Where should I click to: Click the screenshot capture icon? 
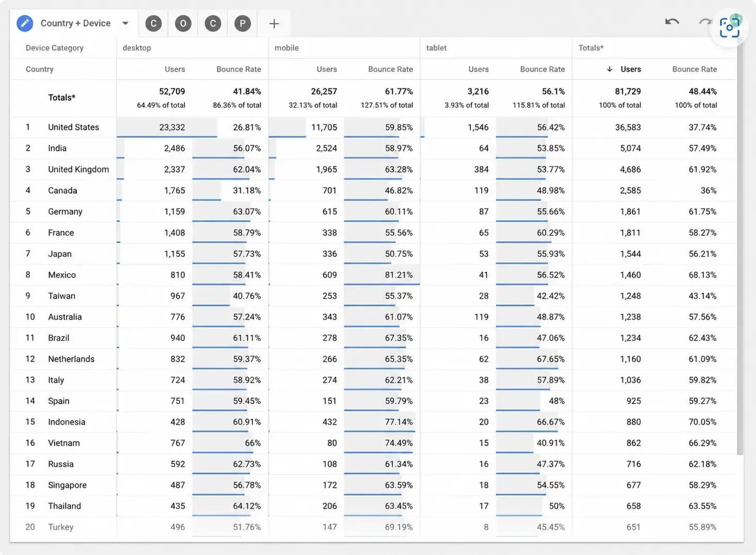point(729,27)
